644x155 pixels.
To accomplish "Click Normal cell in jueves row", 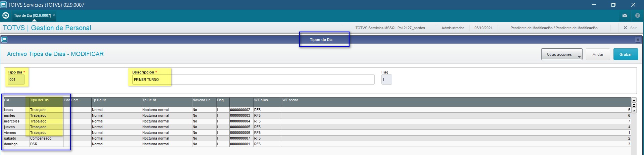I will [117, 127].
